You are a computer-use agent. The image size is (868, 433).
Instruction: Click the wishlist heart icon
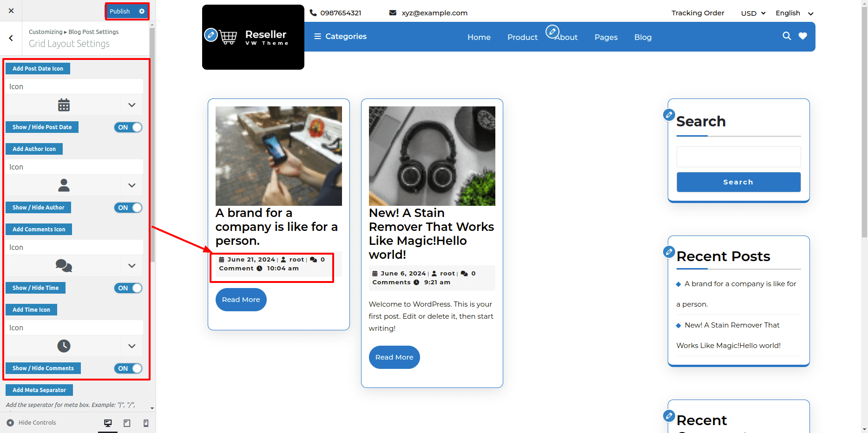(802, 36)
